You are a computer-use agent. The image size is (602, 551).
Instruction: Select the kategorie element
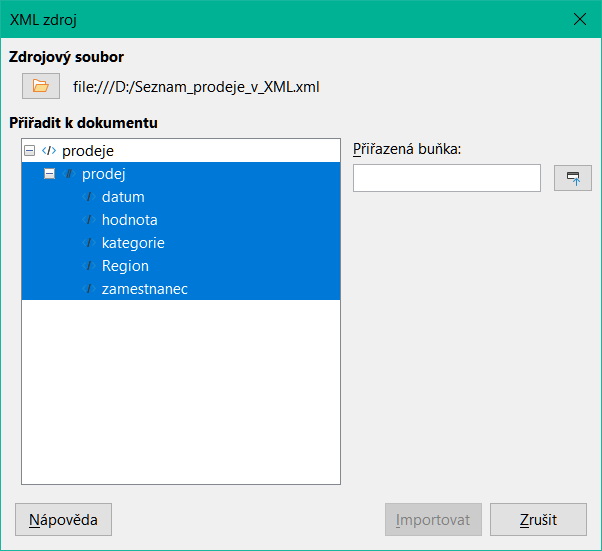point(133,243)
